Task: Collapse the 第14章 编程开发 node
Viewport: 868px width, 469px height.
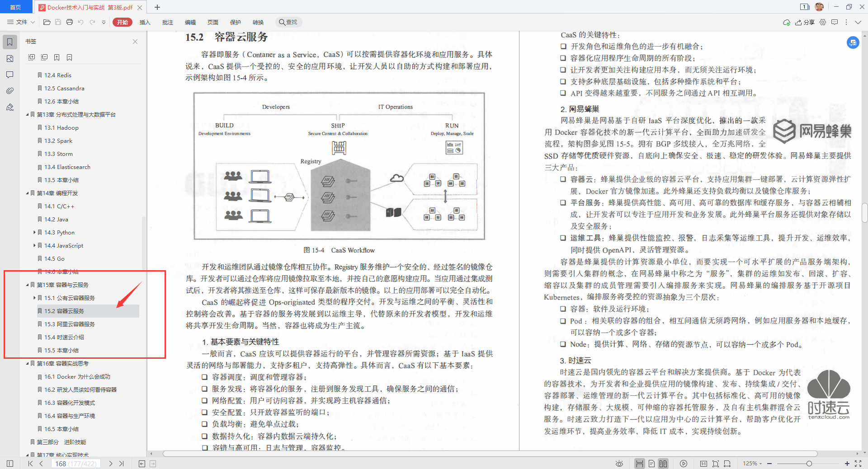Action: [x=27, y=193]
